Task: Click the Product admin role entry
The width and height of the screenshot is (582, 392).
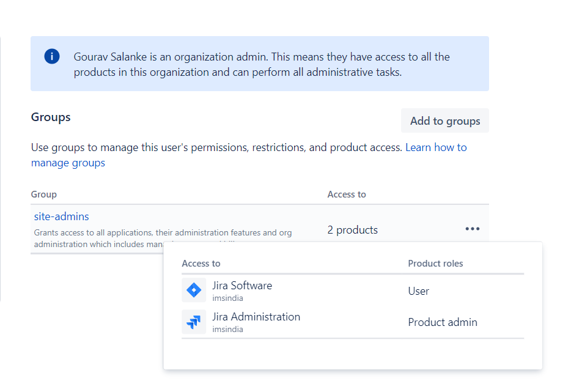Action: (443, 322)
